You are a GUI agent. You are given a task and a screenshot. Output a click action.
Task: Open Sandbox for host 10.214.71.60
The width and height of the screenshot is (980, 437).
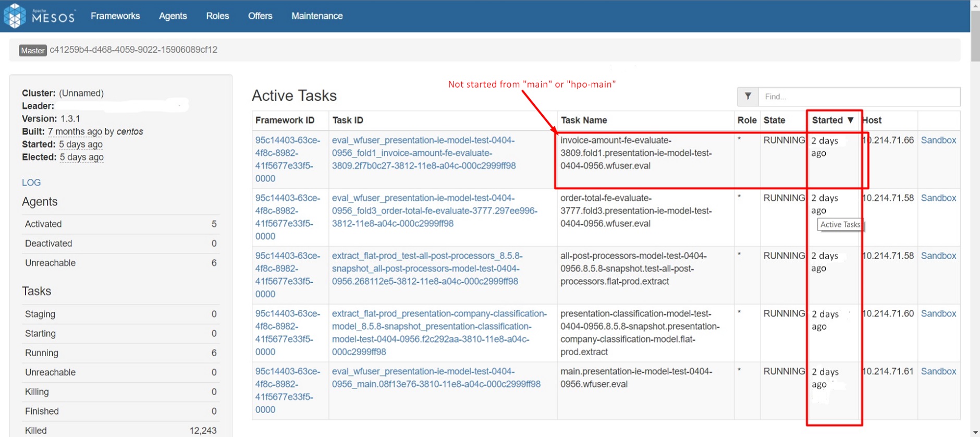938,314
